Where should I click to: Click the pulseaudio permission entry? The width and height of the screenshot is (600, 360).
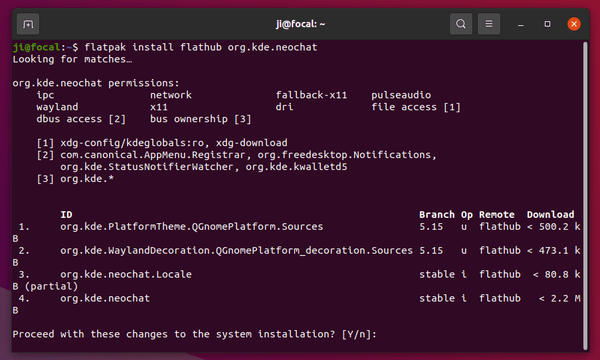(x=401, y=95)
